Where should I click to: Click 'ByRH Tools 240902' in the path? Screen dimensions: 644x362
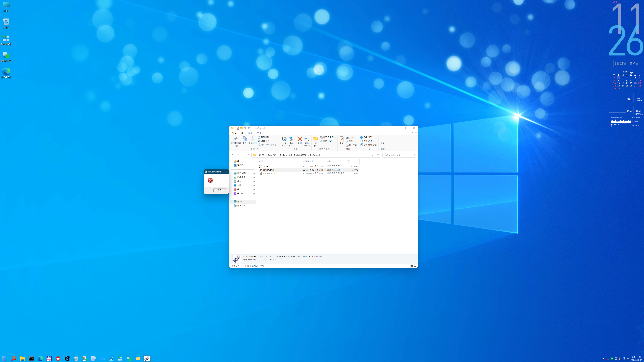point(297,155)
